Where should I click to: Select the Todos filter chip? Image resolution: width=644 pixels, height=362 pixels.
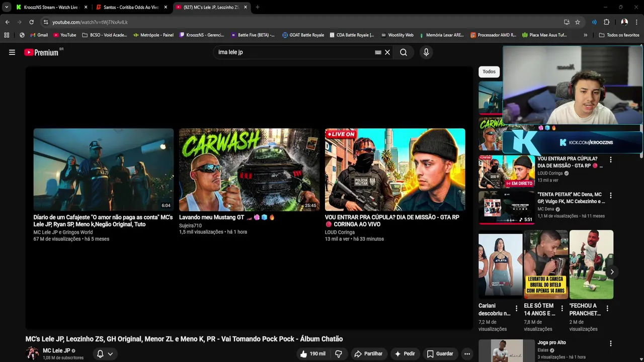point(489,72)
